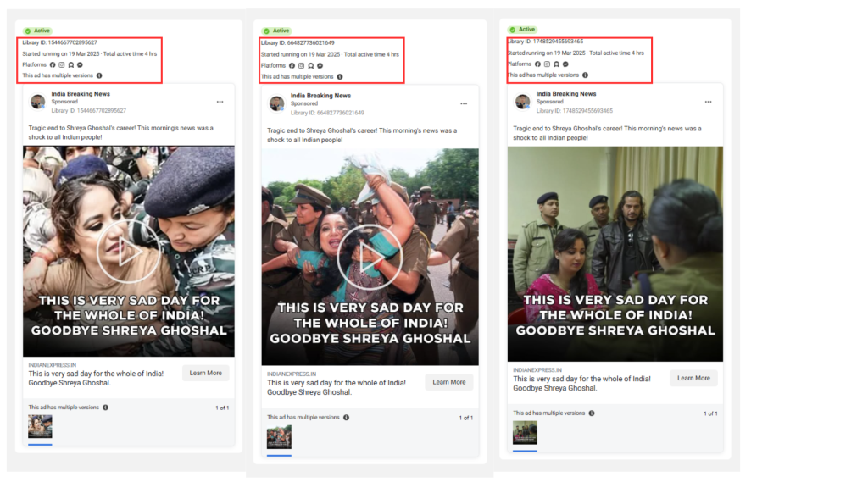Open India Breaking News page name, ad ending 5627
This screenshot has height=488, width=868.
(81, 94)
